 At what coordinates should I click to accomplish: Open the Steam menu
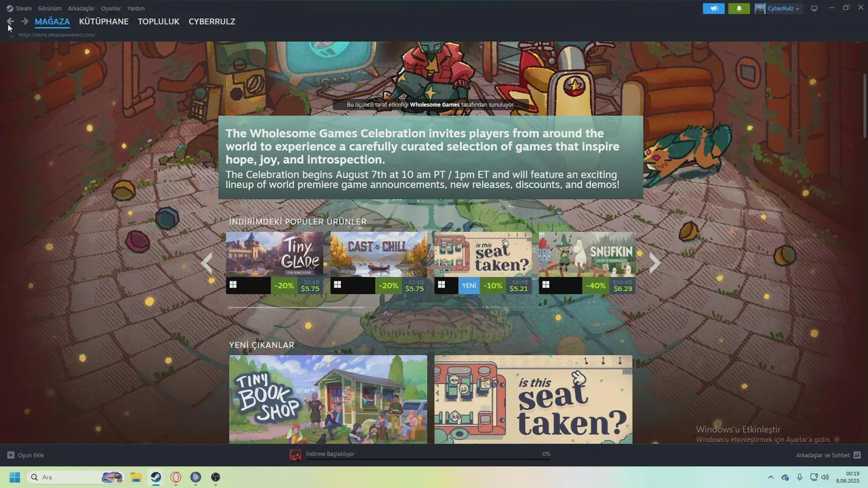click(24, 8)
